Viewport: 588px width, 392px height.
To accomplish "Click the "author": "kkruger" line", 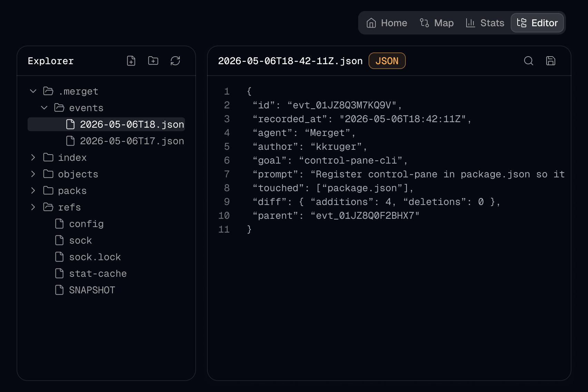I will [x=310, y=146].
